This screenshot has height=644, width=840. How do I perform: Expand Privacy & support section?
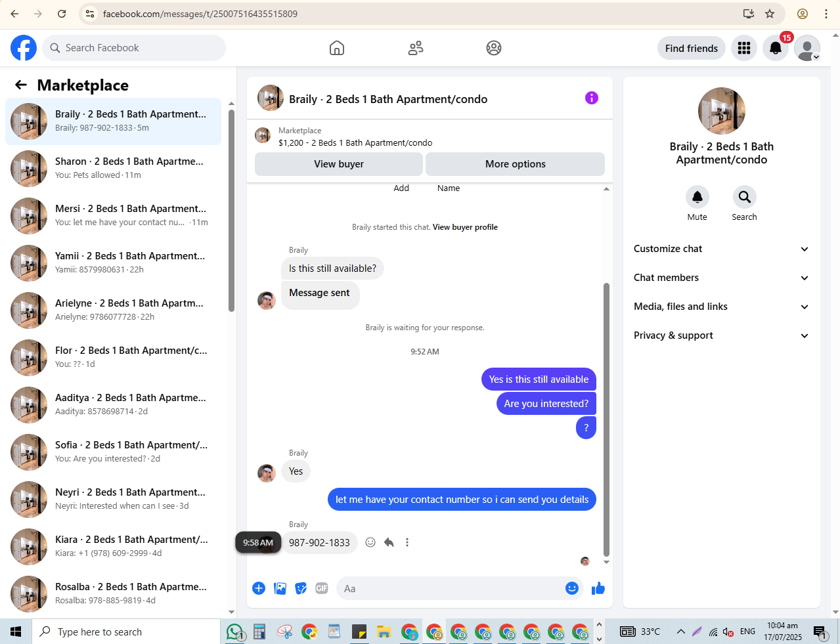721,335
